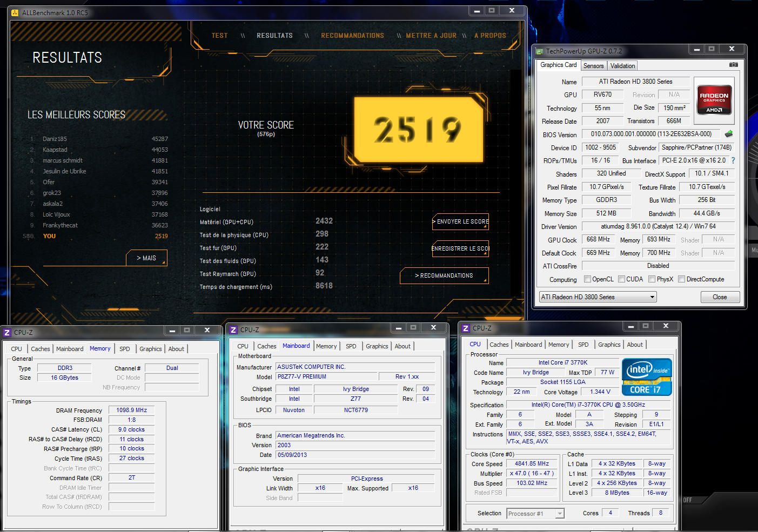Image resolution: width=758 pixels, height=532 pixels.
Task: Open the SPD tab in Memory CPU-Z window
Action: pos(125,349)
